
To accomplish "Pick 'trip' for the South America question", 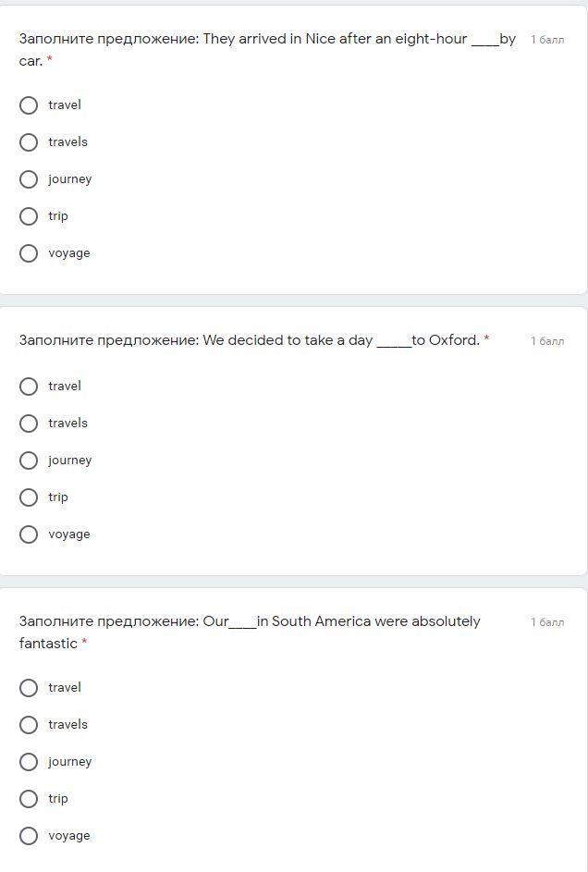I will (29, 799).
